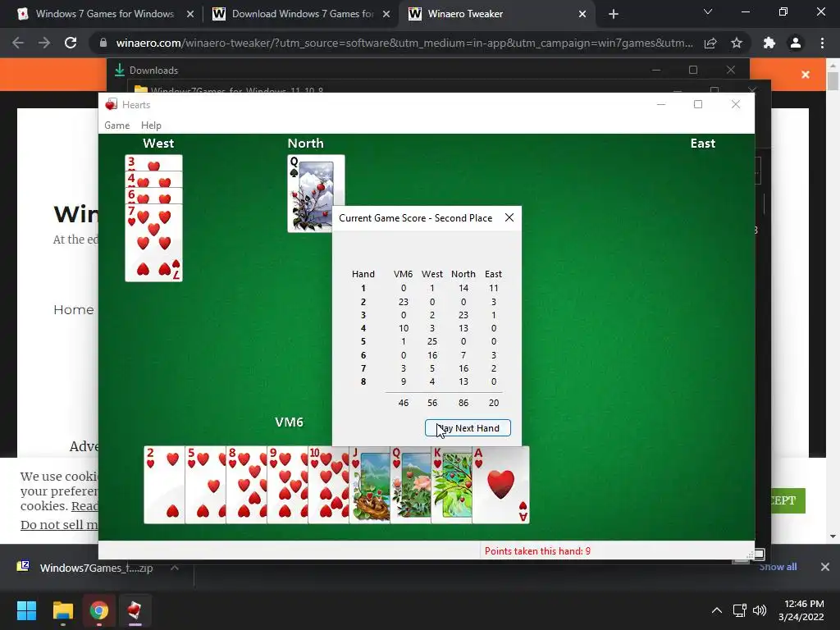Share this page from address bar
This screenshot has height=630, width=840.
click(710, 43)
